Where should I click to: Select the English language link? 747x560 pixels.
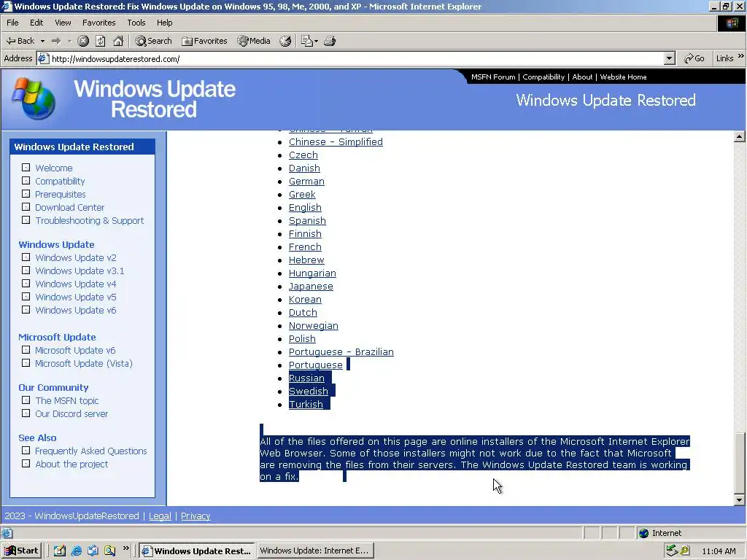[305, 208]
